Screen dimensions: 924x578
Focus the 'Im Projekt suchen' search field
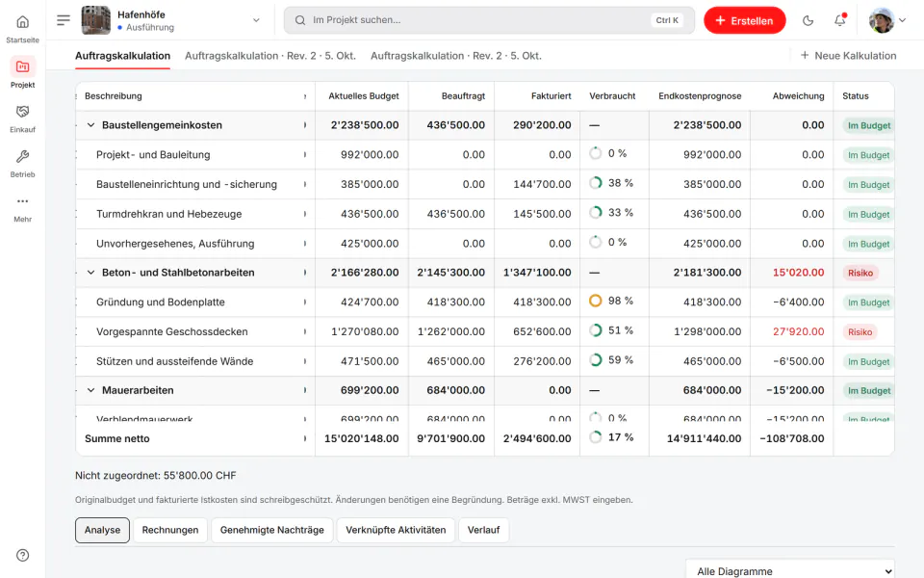coord(489,20)
